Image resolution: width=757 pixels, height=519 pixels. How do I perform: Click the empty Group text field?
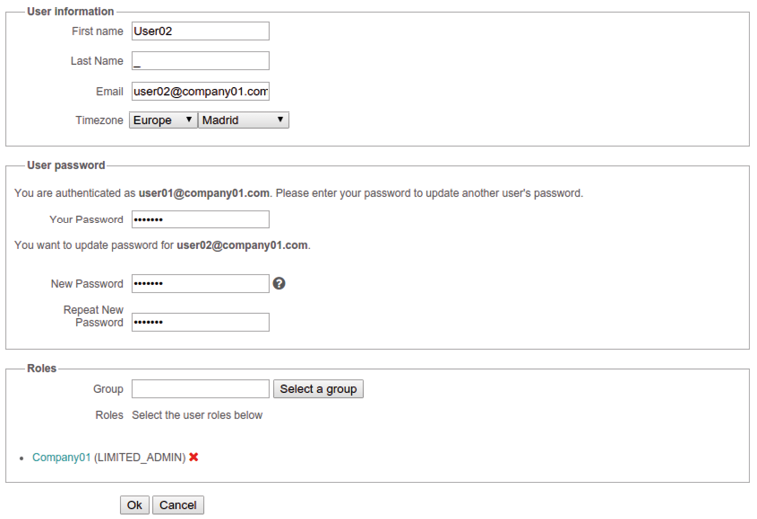pos(200,389)
